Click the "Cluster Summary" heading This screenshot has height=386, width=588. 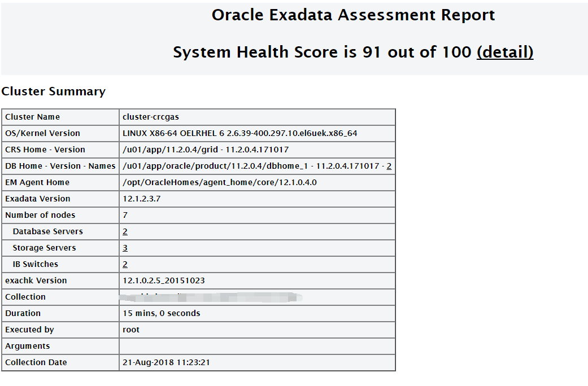(54, 91)
